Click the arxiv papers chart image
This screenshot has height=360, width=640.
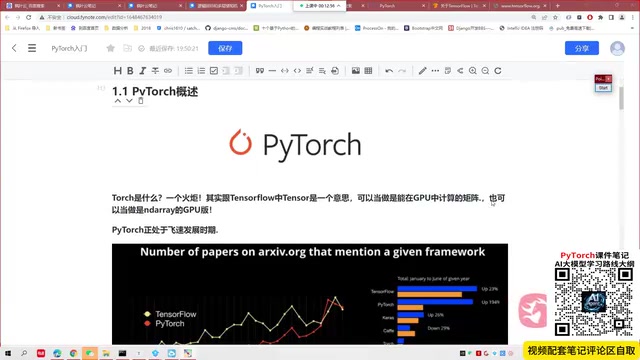tap(310, 294)
